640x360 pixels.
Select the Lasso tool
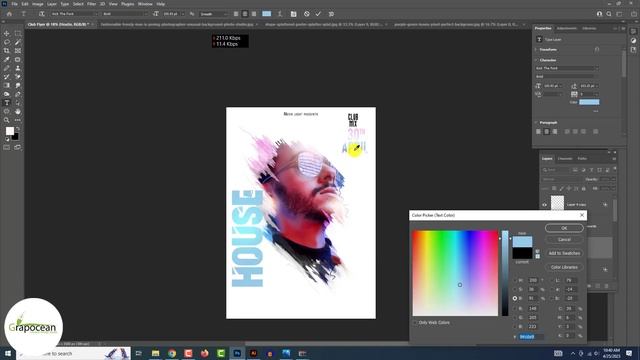tap(7, 42)
